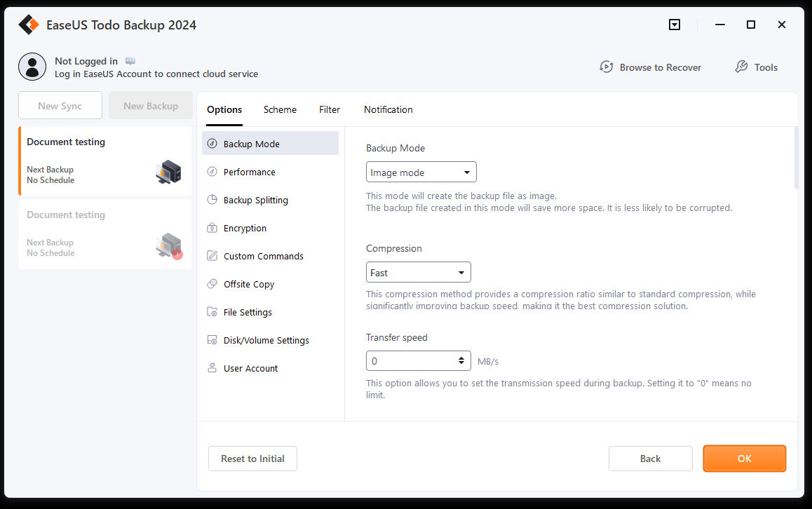Click the New Sync button
Screen dimensions: 812x509
60,106
